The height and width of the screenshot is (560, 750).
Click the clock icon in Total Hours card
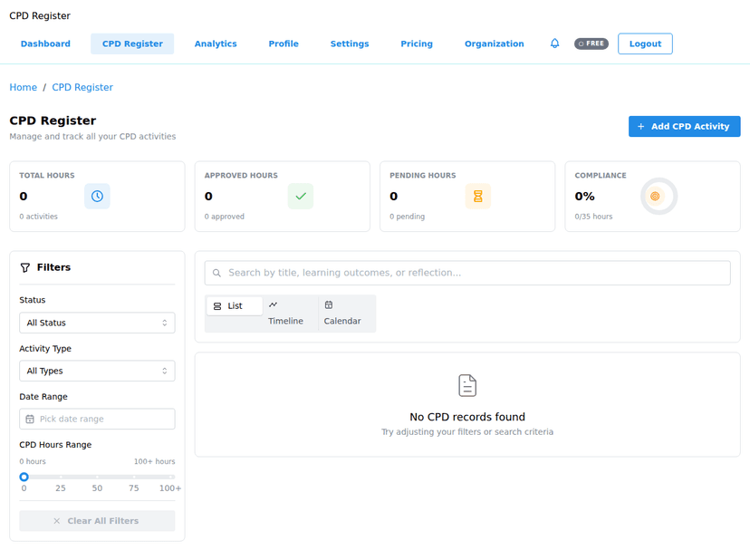coord(97,197)
